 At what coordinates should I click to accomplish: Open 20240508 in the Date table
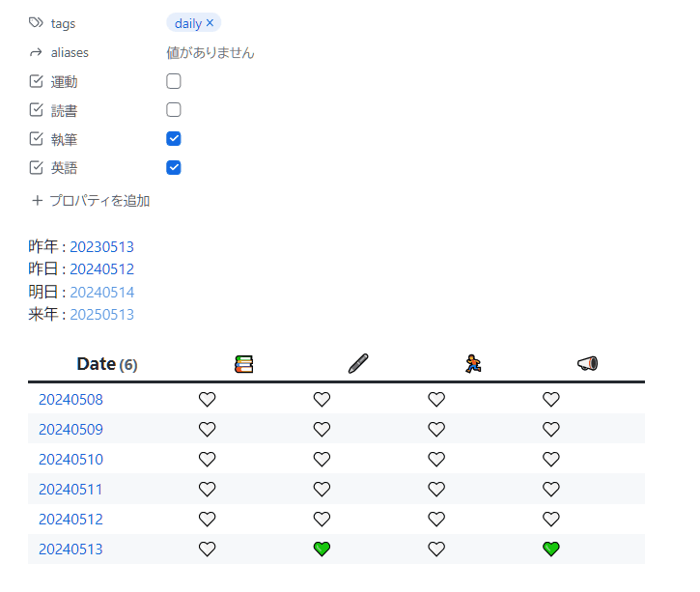(70, 399)
